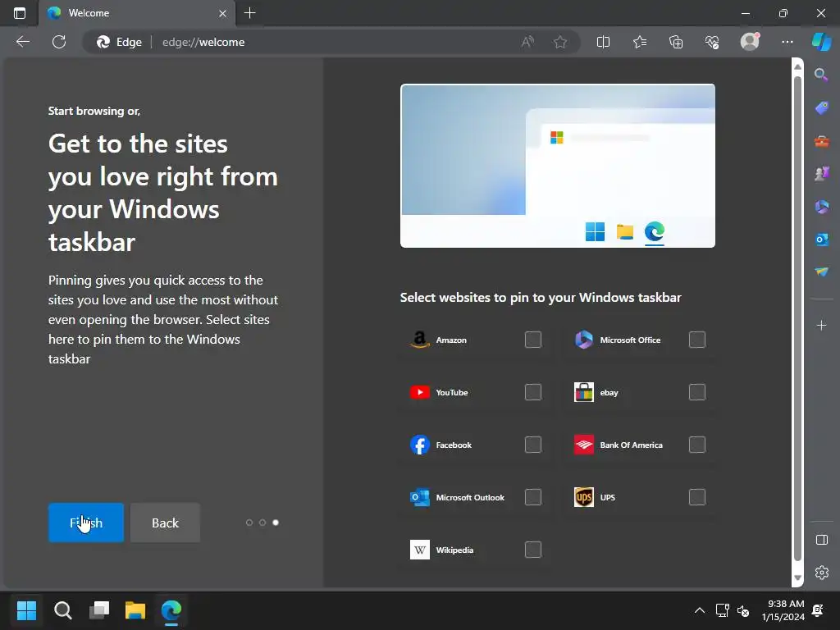Image resolution: width=840 pixels, height=630 pixels.
Task: Select the third page indicator dot
Action: click(276, 523)
